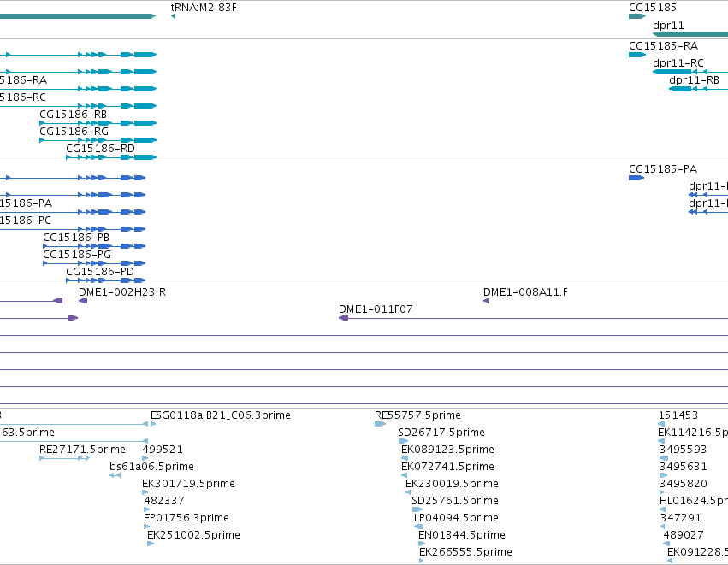Click the CG15186-PG protein label

[x=77, y=255]
